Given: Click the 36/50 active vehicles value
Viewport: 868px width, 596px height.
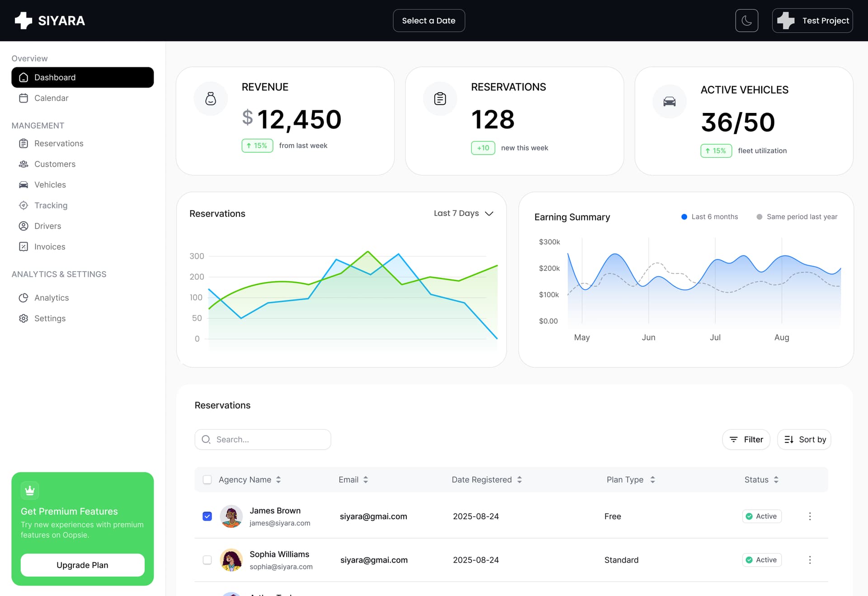Looking at the screenshot, I should (x=738, y=122).
